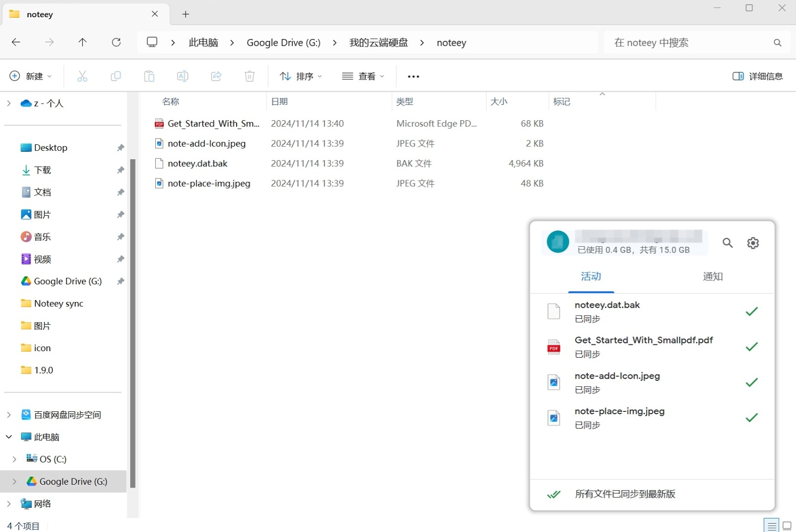
Task: Click the monitor icon in address bar
Action: pos(152,42)
